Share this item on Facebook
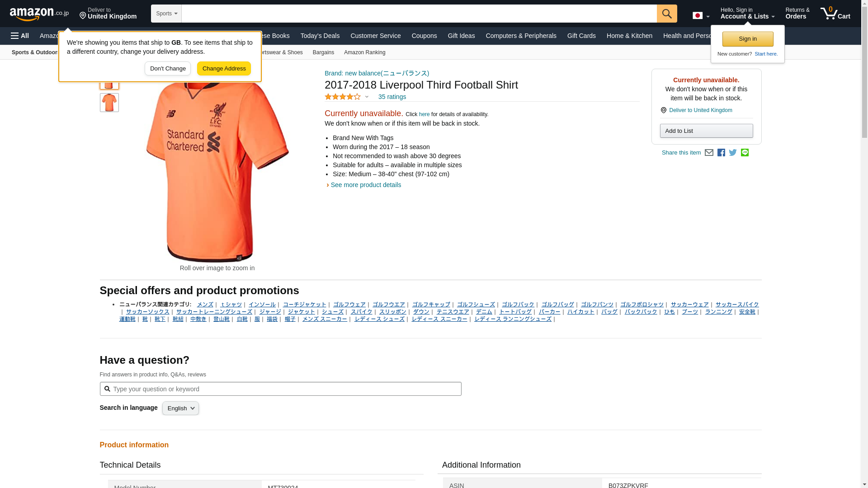 click(721, 153)
